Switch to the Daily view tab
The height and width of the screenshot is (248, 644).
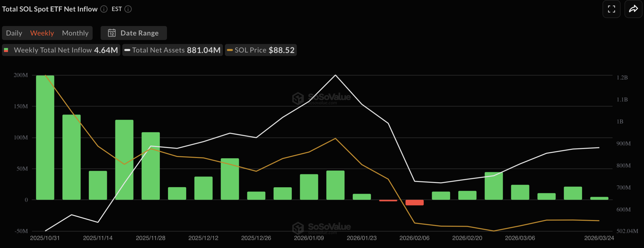coord(14,33)
